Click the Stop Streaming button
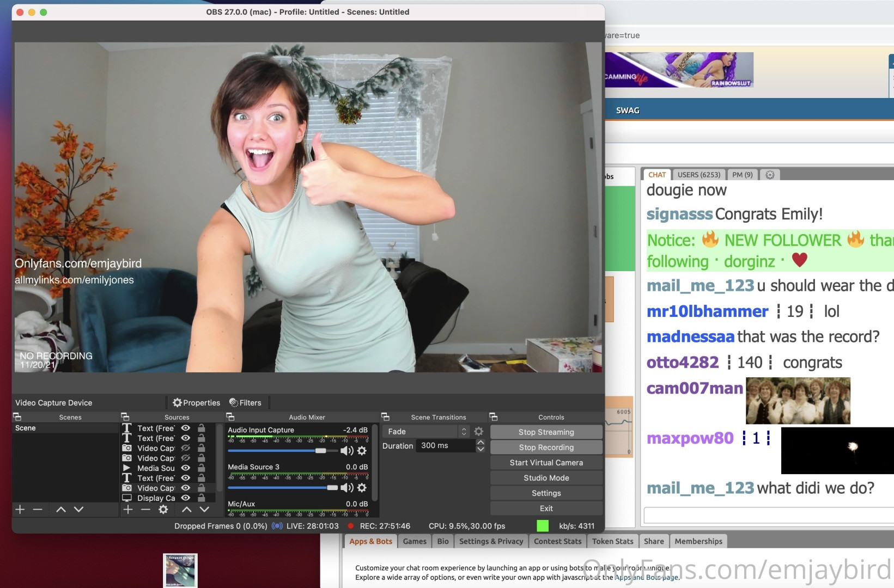894x588 pixels. (546, 432)
